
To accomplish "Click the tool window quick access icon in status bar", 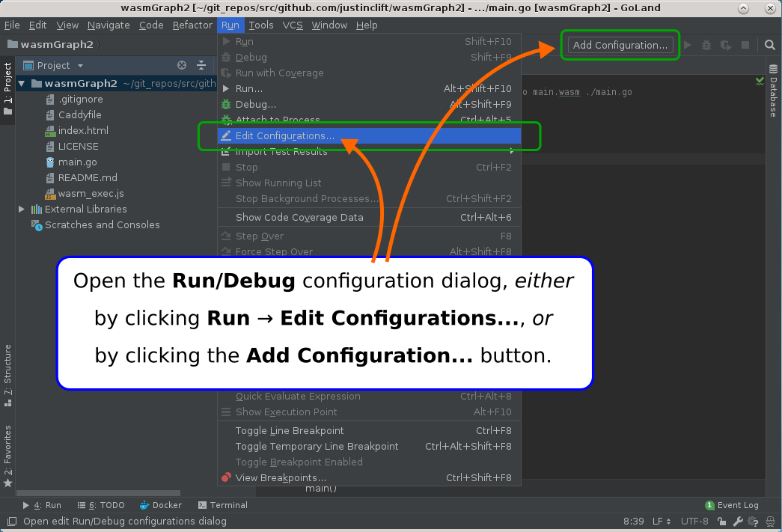I will (11, 521).
